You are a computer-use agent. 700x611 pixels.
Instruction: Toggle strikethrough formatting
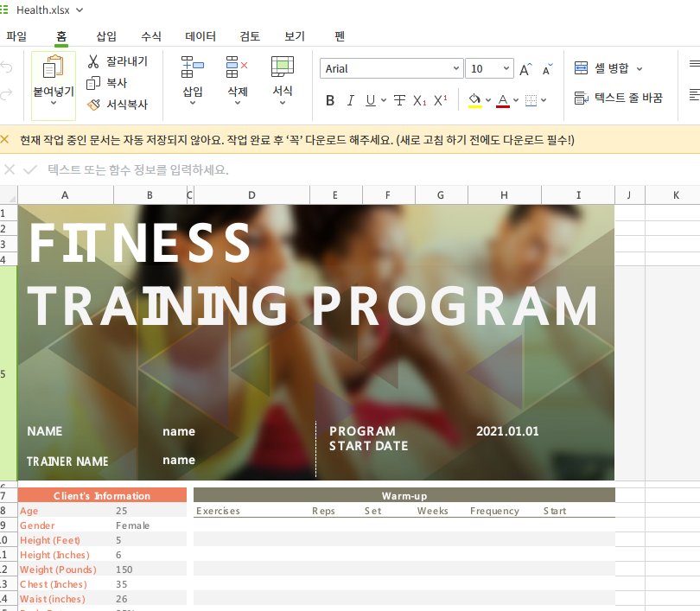point(398,100)
